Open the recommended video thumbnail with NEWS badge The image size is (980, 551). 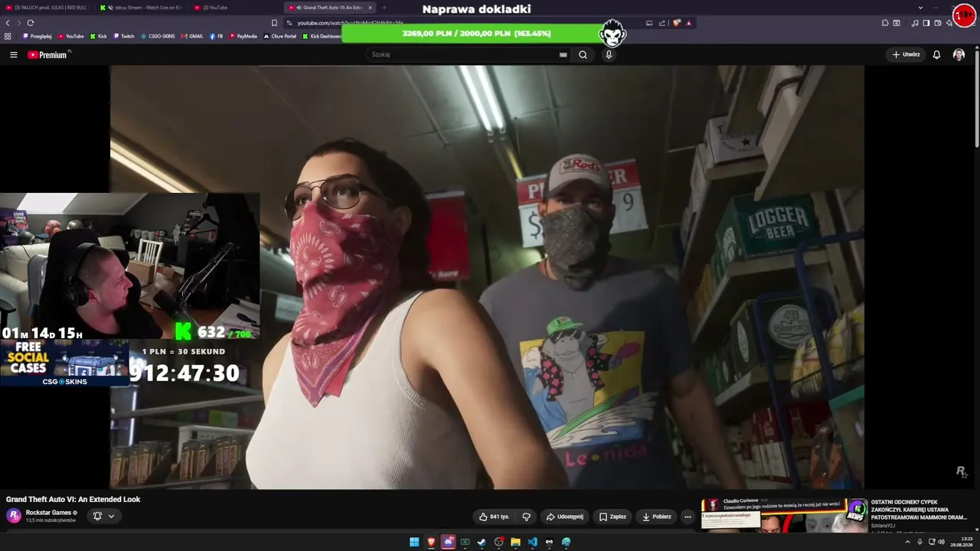pos(785,515)
